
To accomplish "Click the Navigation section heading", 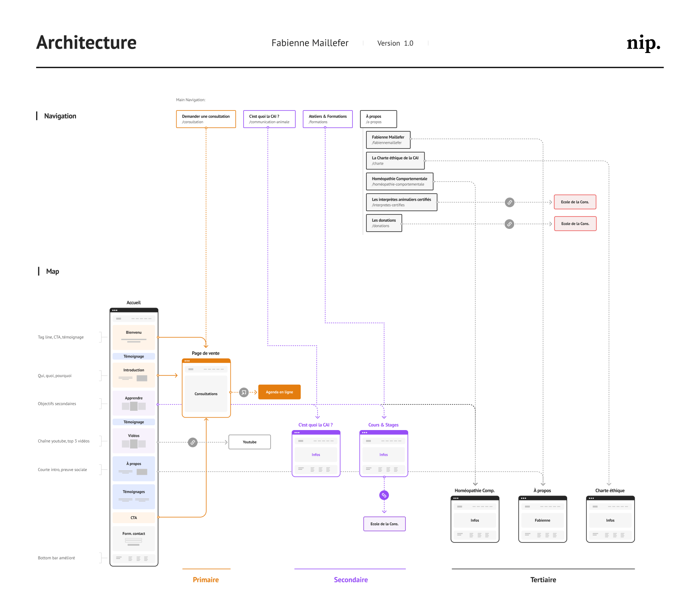I will (60, 116).
